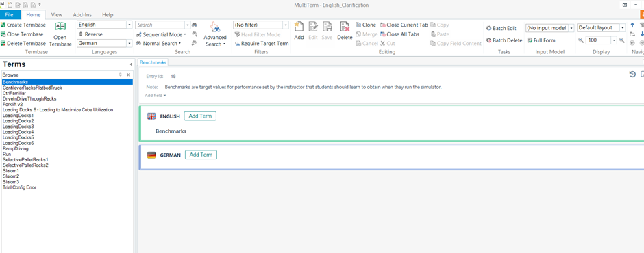Open Batch Edit task

pyautogui.click(x=501, y=28)
